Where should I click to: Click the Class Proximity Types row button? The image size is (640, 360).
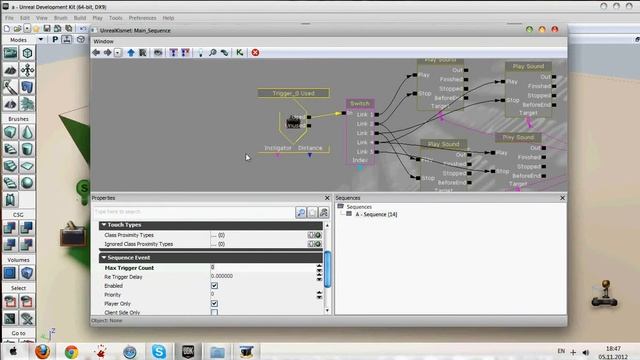coord(314,235)
